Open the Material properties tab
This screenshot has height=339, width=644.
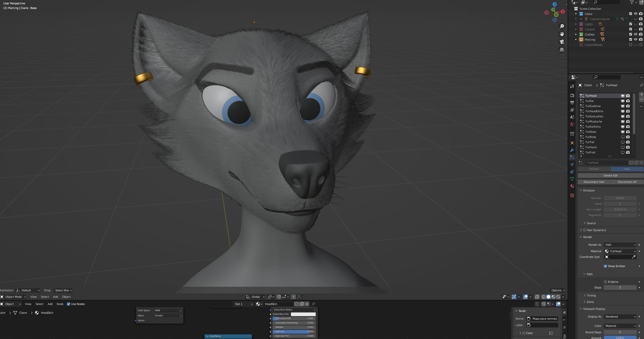pos(572,186)
